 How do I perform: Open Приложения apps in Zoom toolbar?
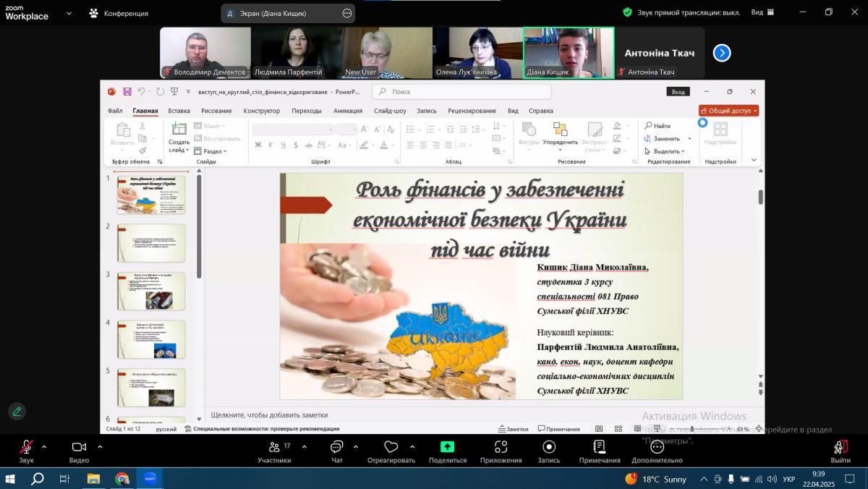point(501,447)
